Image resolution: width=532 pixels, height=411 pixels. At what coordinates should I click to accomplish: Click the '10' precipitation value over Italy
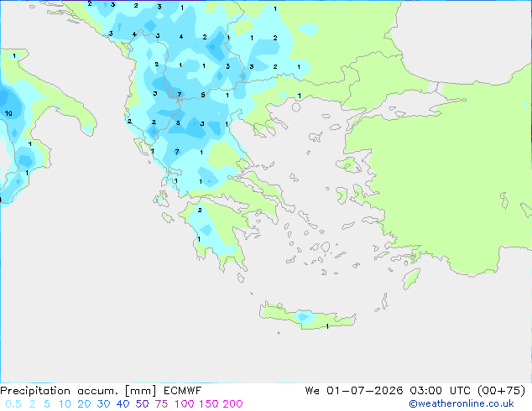[x=8, y=113]
